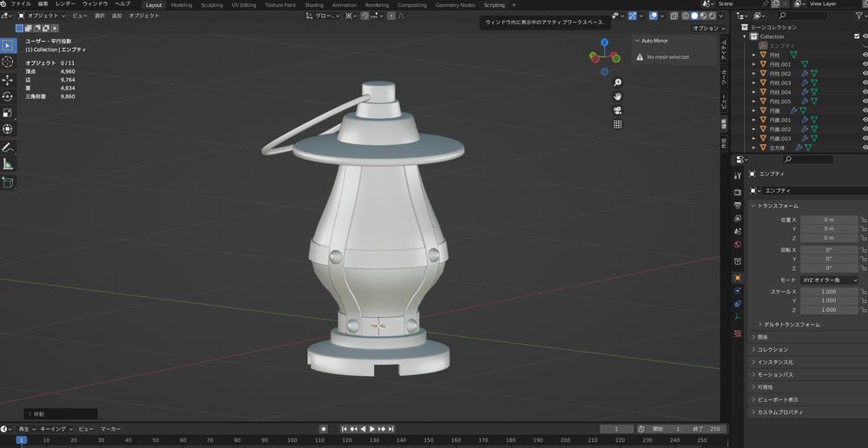868x448 pixels.
Task: Open the Render properties tab icon
Action: [737, 192]
